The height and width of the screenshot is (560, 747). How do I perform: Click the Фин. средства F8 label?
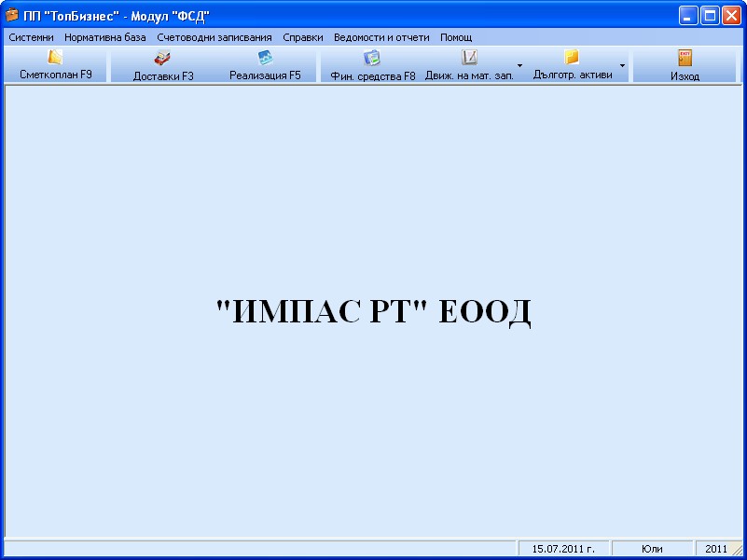coord(373,76)
